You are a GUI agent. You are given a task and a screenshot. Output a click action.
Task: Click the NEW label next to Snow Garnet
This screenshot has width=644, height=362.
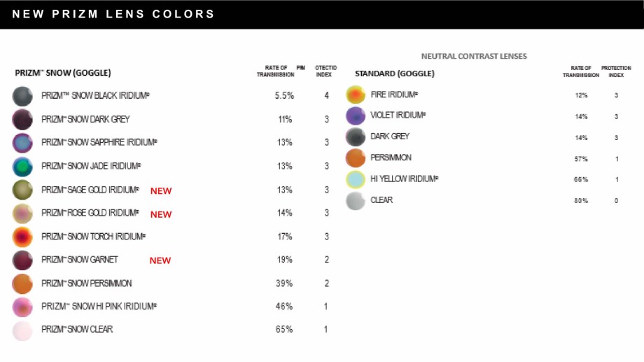click(x=160, y=260)
